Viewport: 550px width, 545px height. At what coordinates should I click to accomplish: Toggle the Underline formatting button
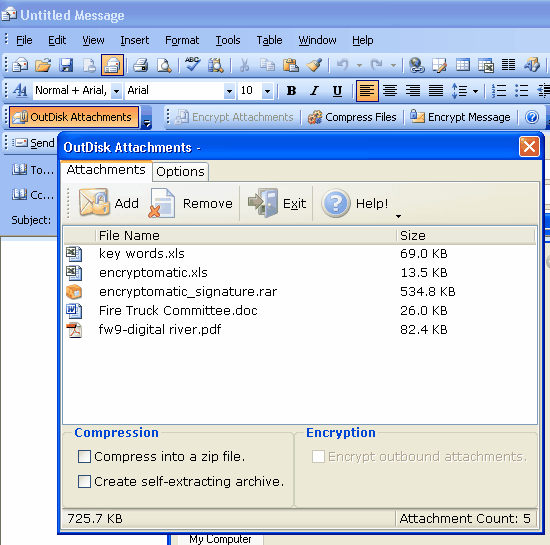tap(337, 91)
